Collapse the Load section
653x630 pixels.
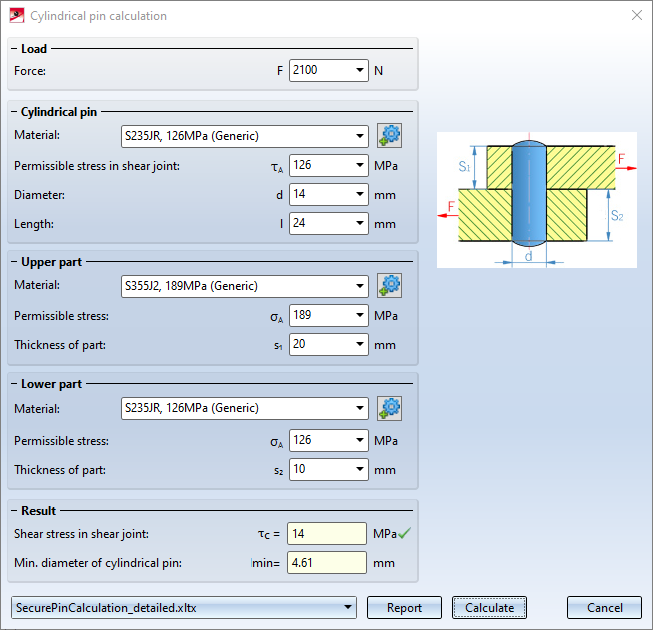coord(14,49)
